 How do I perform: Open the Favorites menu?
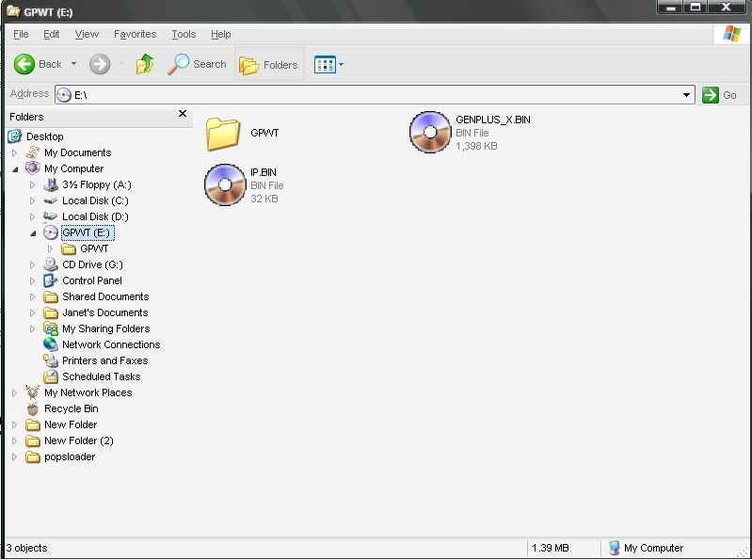(136, 34)
